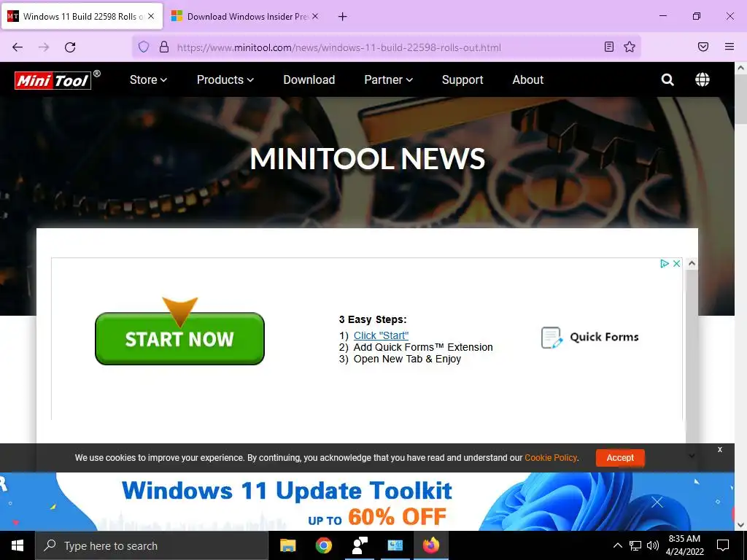This screenshot has height=560, width=747.
Task: Open the language globe icon
Action: click(702, 79)
